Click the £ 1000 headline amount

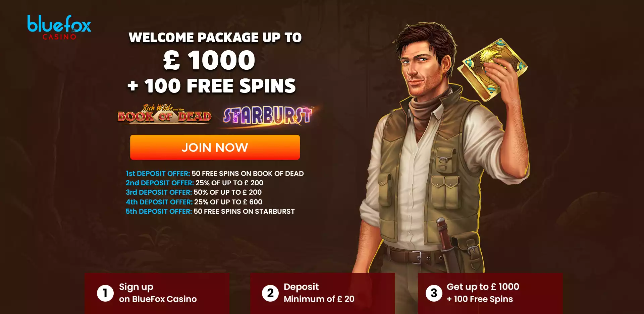(x=209, y=60)
